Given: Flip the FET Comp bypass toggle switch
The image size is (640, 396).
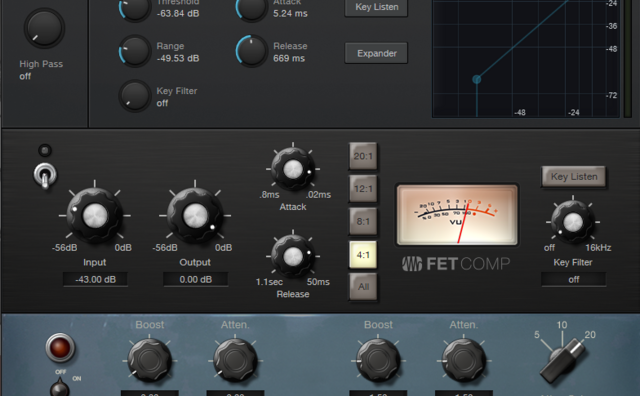Looking at the screenshot, I should [x=45, y=176].
